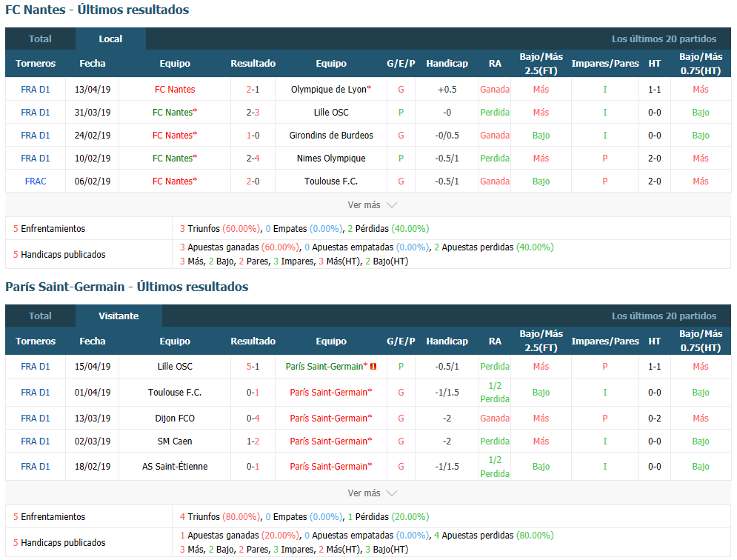Viewport: 737px width, 560px height.
Task: Open París Saint-Germain link in 13/03/19 row
Action: (331, 418)
